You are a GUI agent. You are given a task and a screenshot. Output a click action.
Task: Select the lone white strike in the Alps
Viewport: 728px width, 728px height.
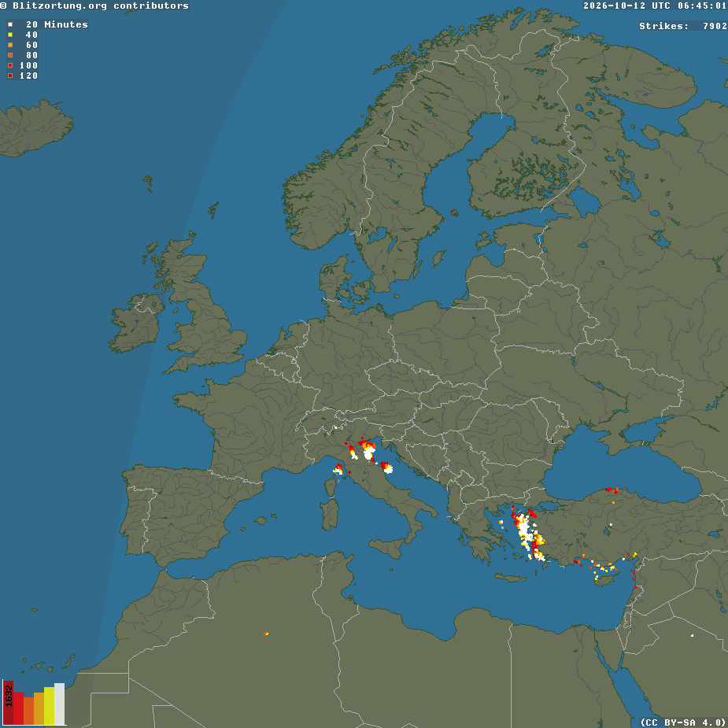(335, 427)
